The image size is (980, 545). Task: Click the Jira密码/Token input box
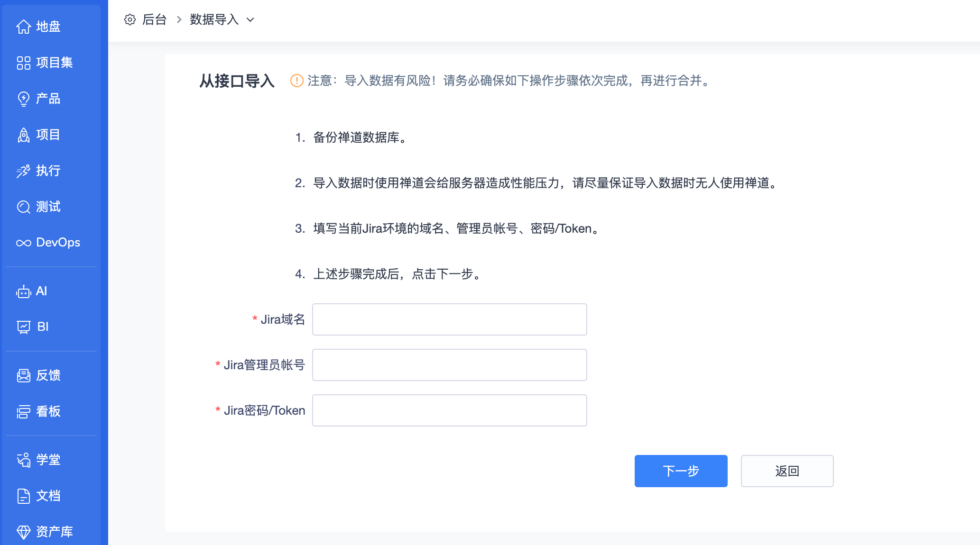coord(449,410)
